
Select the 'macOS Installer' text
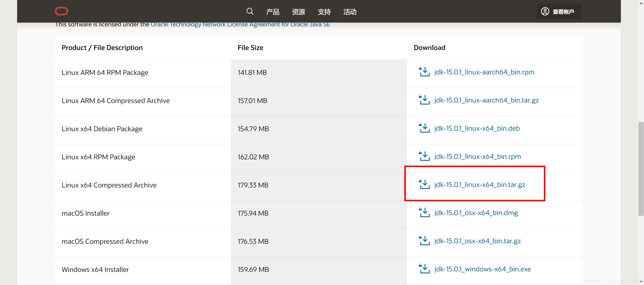[x=86, y=213]
